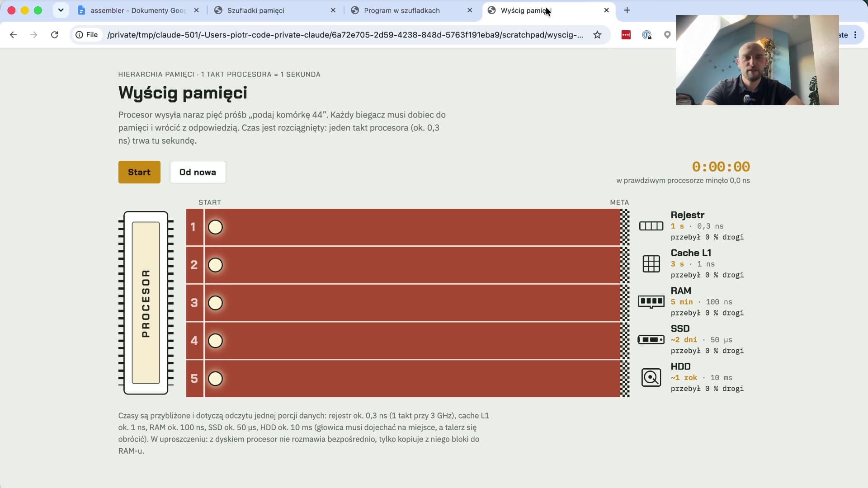Click the RAM module icon

(x=651, y=302)
